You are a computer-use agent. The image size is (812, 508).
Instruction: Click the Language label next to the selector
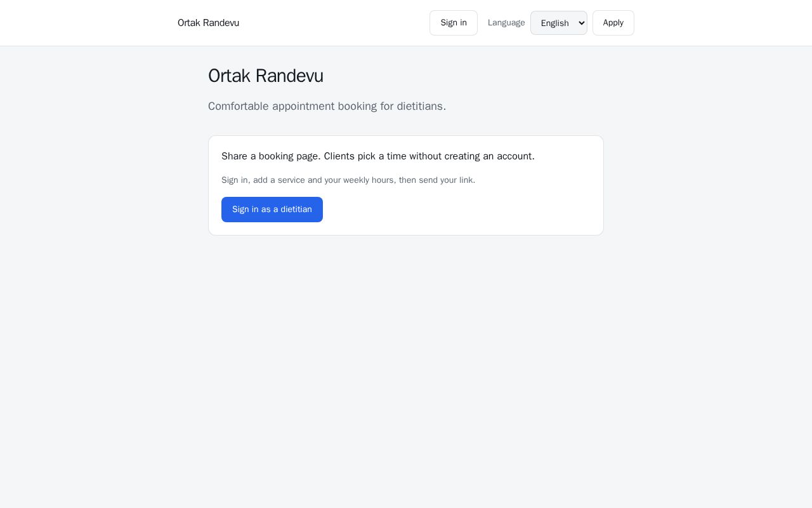[506, 23]
